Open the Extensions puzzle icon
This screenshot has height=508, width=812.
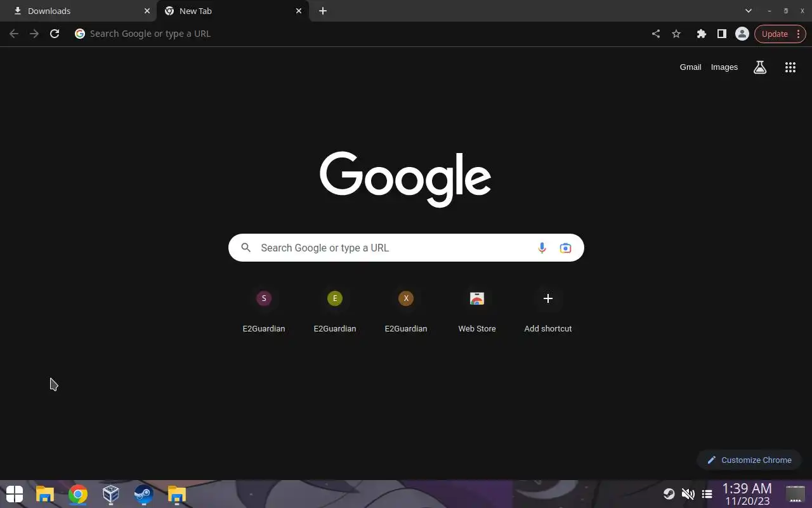tap(702, 34)
